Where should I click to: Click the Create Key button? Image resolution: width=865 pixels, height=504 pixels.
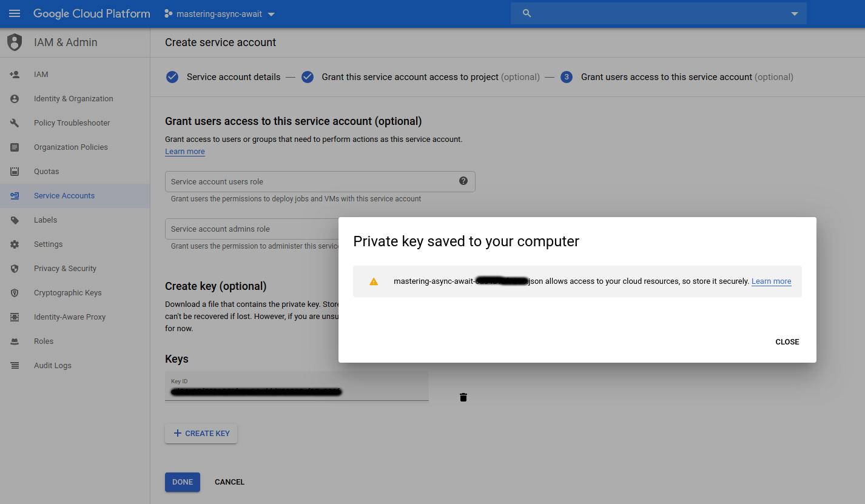(x=201, y=434)
